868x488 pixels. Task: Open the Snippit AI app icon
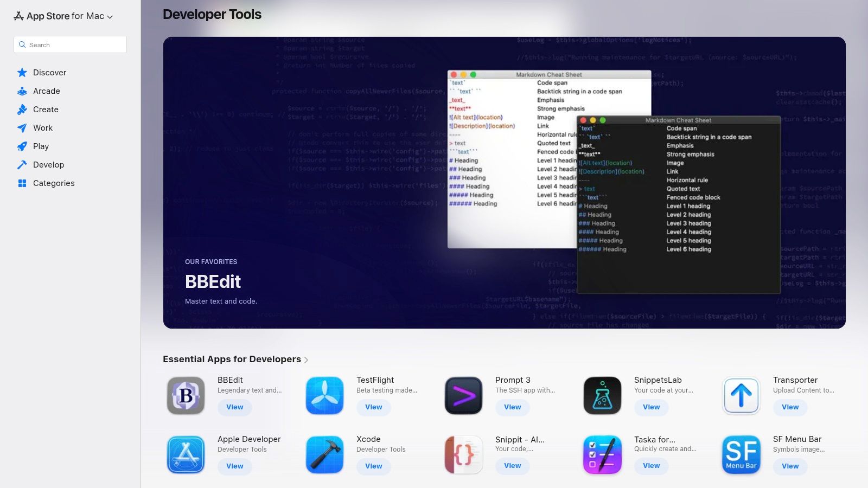pyautogui.click(x=463, y=454)
